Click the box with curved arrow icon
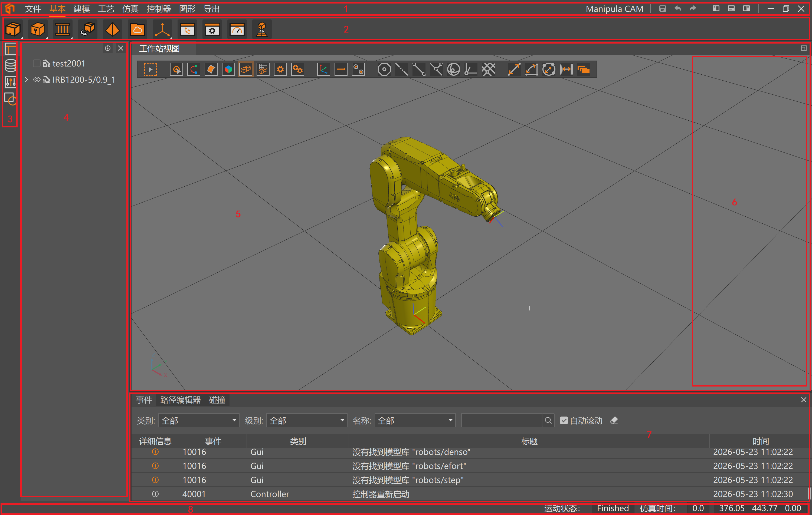The width and height of the screenshot is (812, 515). [x=88, y=29]
